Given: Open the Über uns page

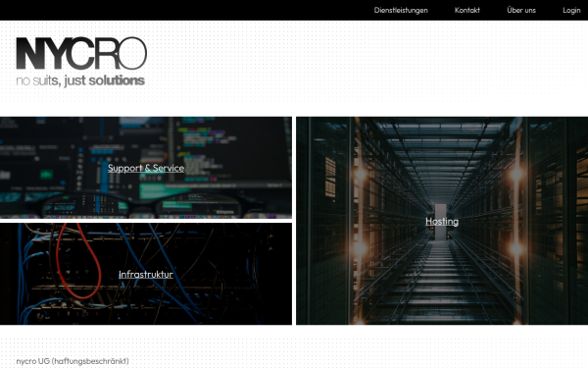Looking at the screenshot, I should pyautogui.click(x=521, y=10).
